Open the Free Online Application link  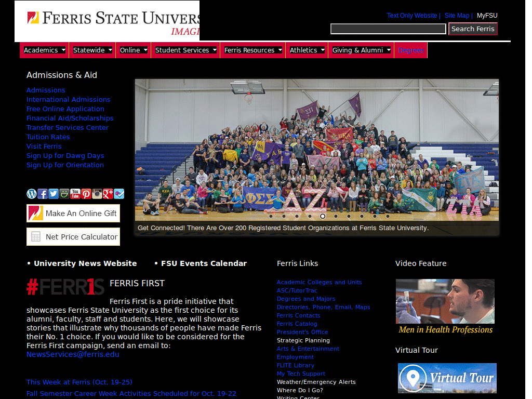click(65, 109)
